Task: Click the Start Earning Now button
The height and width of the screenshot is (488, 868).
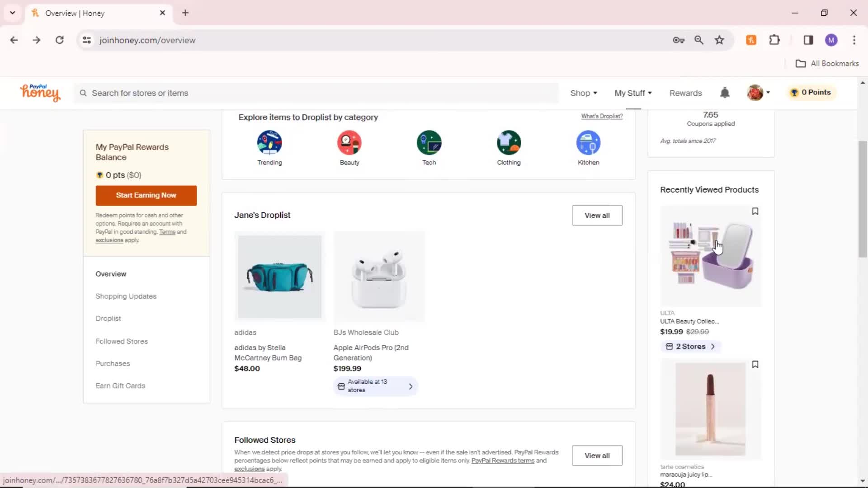Action: tap(146, 195)
